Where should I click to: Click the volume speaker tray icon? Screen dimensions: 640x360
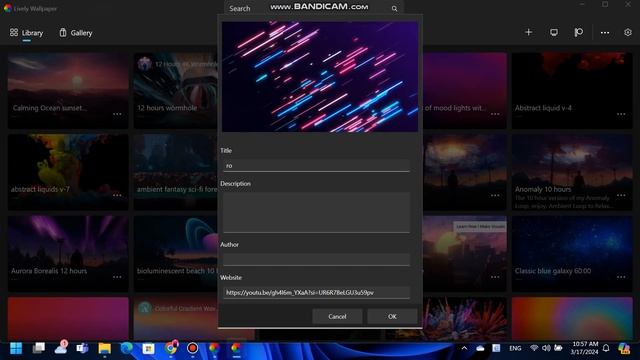pyautogui.click(x=546, y=348)
